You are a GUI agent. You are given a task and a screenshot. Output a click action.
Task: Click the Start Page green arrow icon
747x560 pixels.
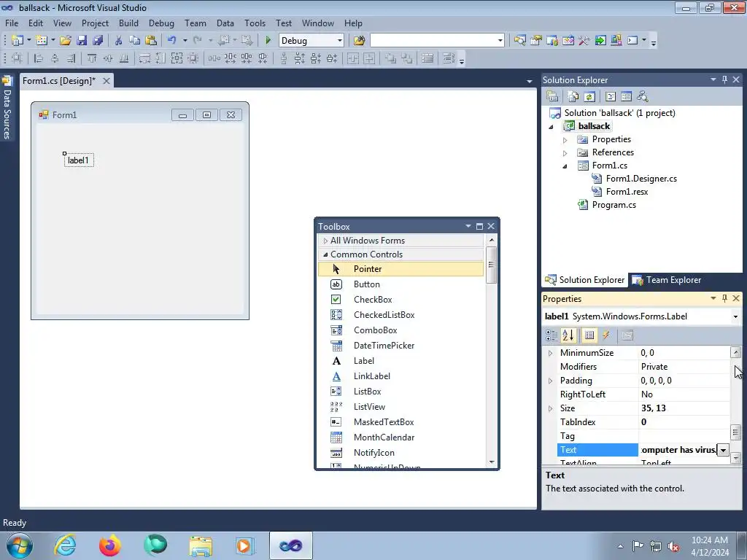point(600,41)
